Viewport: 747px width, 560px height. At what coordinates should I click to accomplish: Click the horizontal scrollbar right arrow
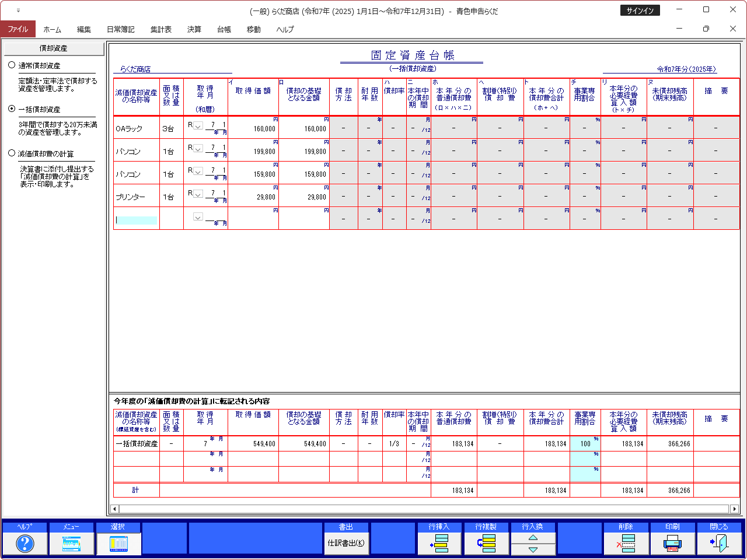point(734,509)
